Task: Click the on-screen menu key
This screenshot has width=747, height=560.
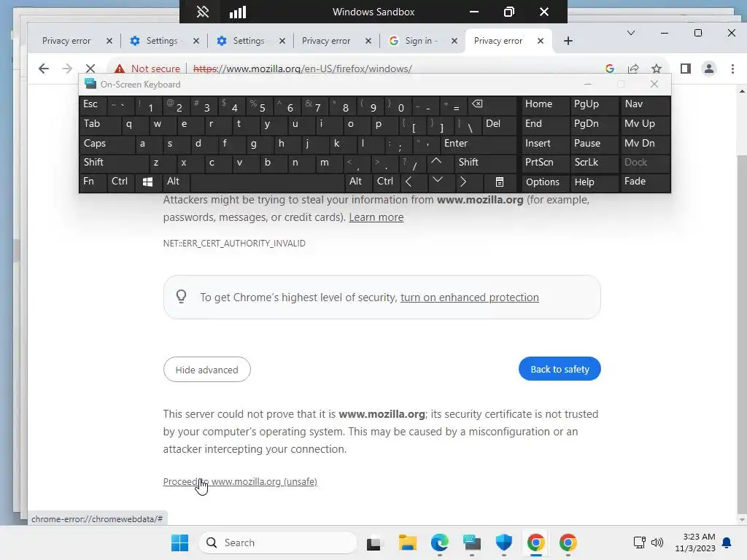Action: click(499, 182)
